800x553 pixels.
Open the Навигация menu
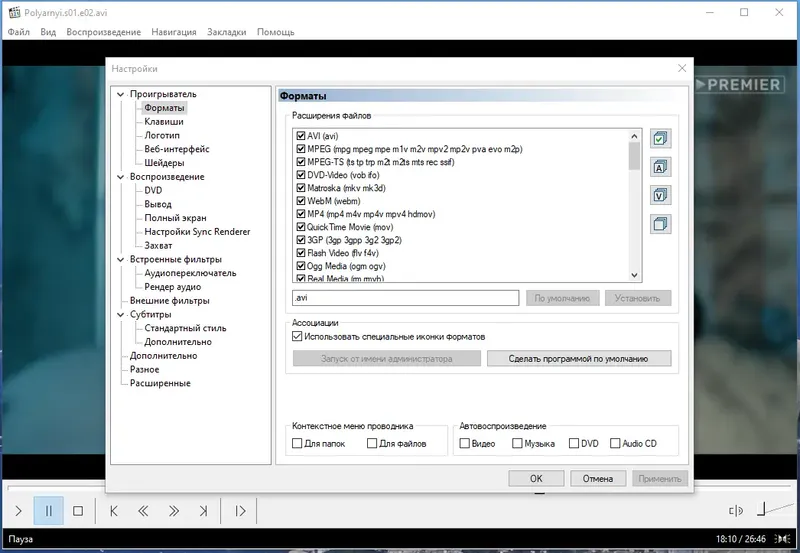click(173, 32)
